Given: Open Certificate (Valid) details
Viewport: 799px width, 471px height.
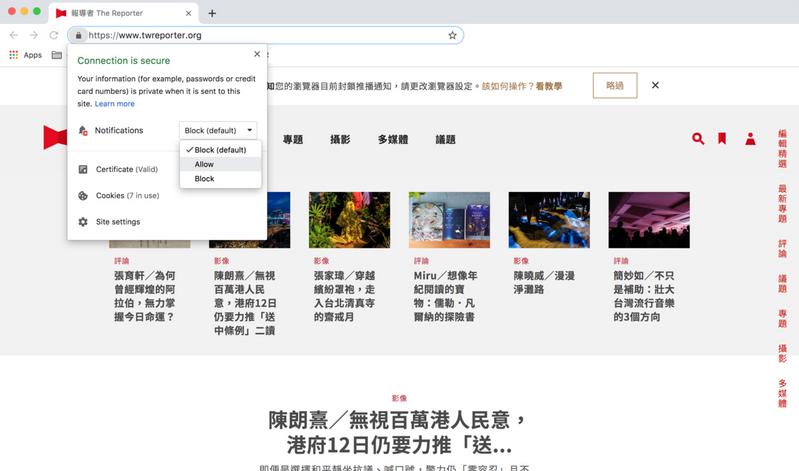Looking at the screenshot, I should click(x=126, y=169).
